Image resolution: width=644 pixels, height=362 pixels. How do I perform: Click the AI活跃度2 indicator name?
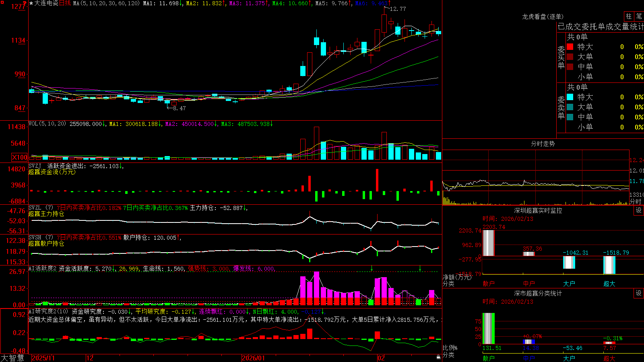pyautogui.click(x=43, y=268)
